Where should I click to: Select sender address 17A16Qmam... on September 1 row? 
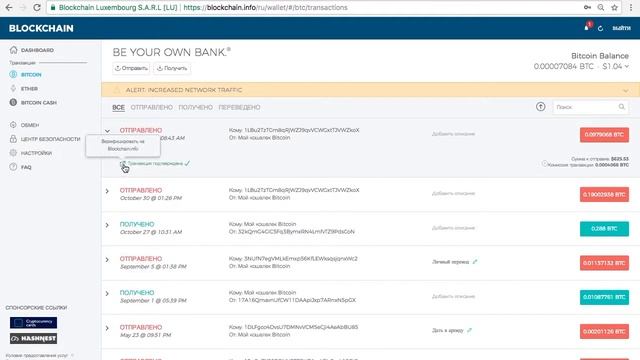(x=297, y=300)
